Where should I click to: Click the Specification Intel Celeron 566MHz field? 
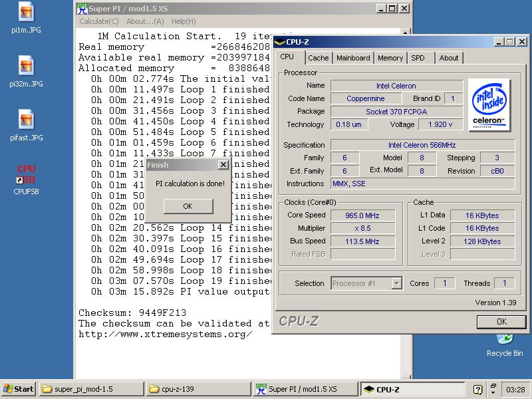click(x=422, y=145)
